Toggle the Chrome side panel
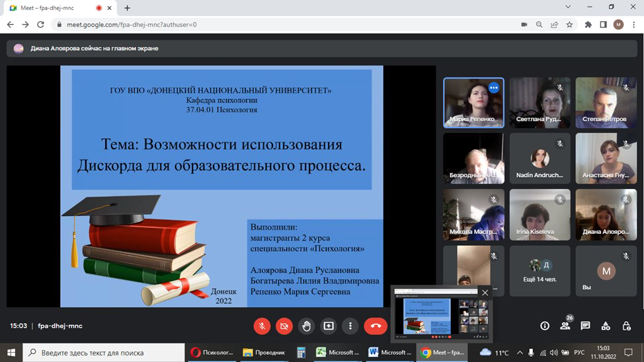This screenshot has height=362, width=644. coord(604,24)
